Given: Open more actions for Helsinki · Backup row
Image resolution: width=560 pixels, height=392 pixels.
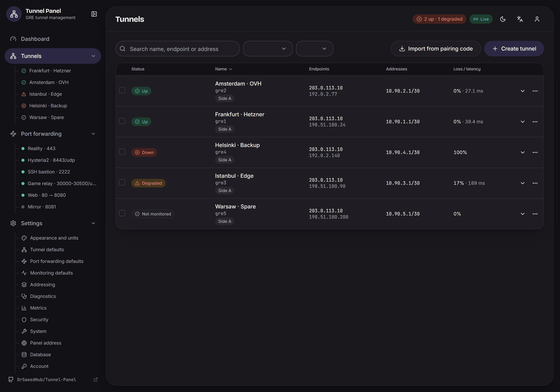Looking at the screenshot, I should point(535,152).
